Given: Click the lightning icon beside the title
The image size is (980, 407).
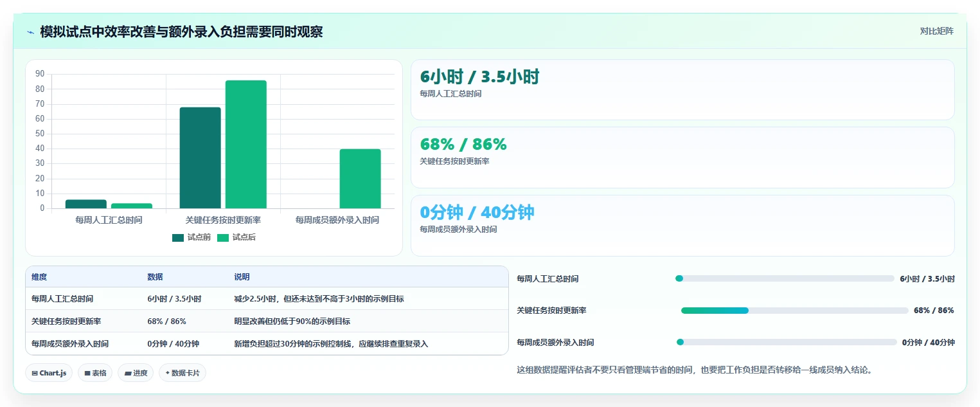Looking at the screenshot, I should (x=31, y=32).
